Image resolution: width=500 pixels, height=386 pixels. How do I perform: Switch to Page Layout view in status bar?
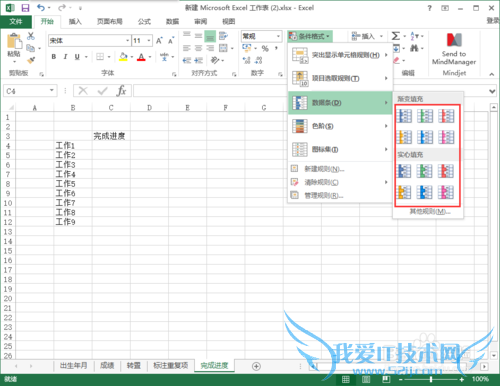366,379
